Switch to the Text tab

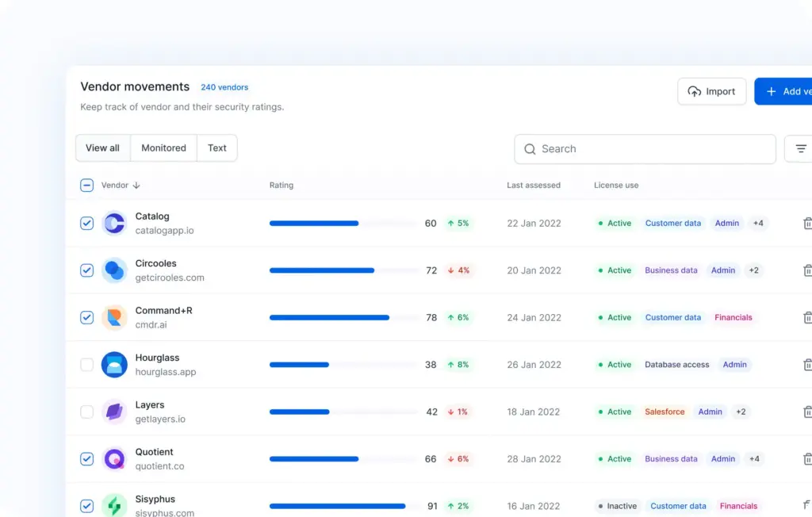coord(216,148)
